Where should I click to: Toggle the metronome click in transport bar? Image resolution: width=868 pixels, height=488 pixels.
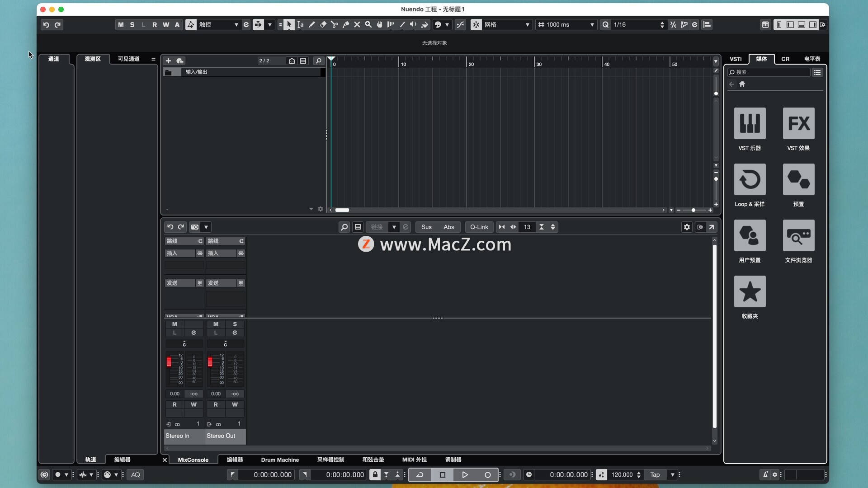765,475
